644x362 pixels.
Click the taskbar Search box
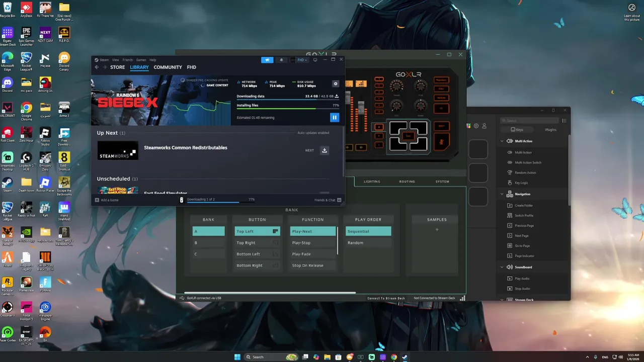click(x=272, y=357)
